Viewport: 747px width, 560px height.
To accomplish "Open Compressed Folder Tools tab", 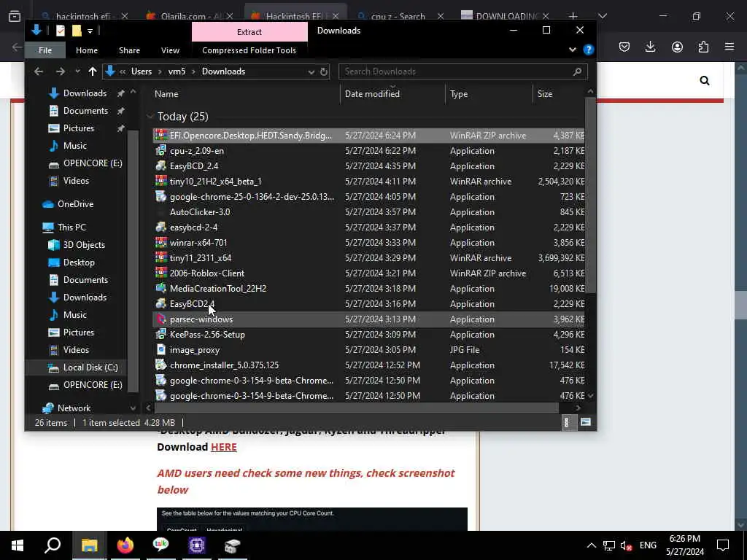I will click(249, 50).
